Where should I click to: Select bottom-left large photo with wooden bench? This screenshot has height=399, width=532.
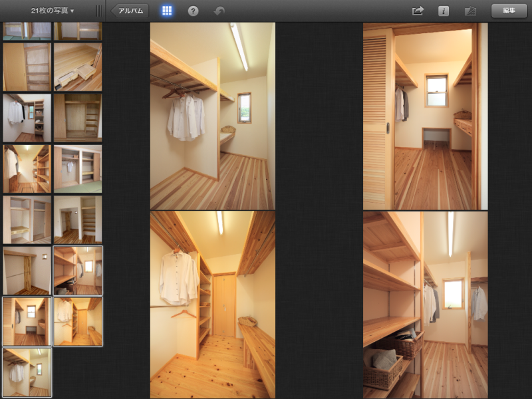[x=212, y=305]
